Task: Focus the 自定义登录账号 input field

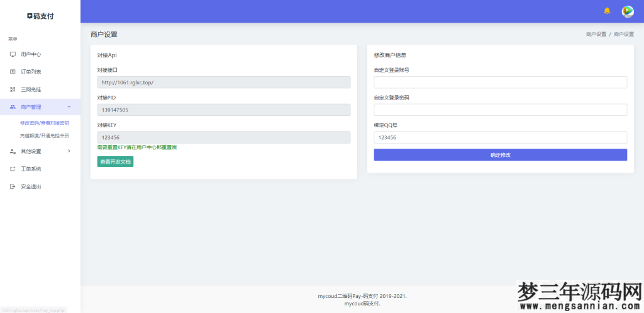Action: [500, 83]
